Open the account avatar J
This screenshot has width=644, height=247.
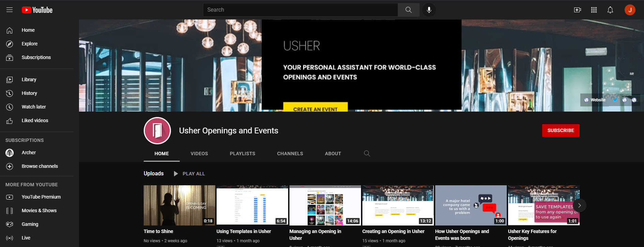click(x=630, y=10)
